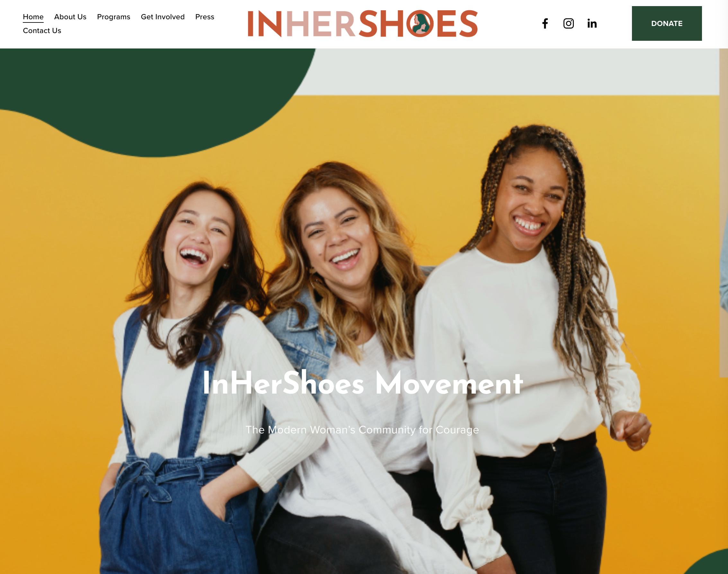Go to the Home nav link
The height and width of the screenshot is (574, 728).
33,17
